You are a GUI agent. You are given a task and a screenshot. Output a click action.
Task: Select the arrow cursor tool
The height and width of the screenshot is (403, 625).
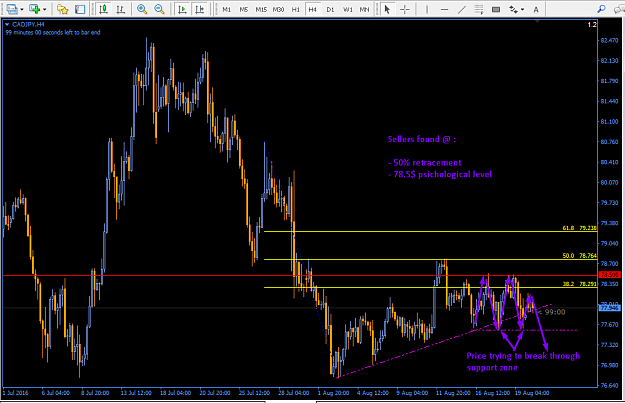pyautogui.click(x=387, y=9)
